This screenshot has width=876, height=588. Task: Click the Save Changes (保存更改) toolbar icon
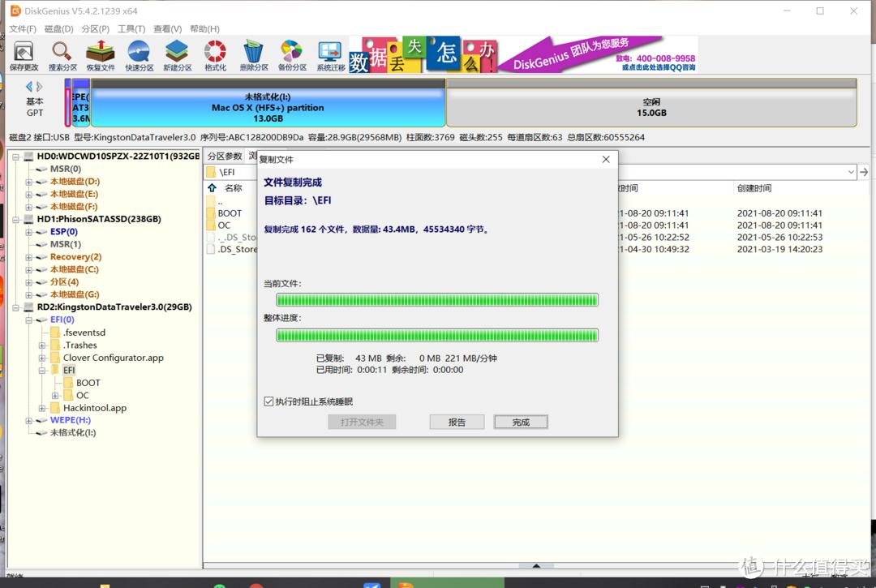[x=24, y=55]
